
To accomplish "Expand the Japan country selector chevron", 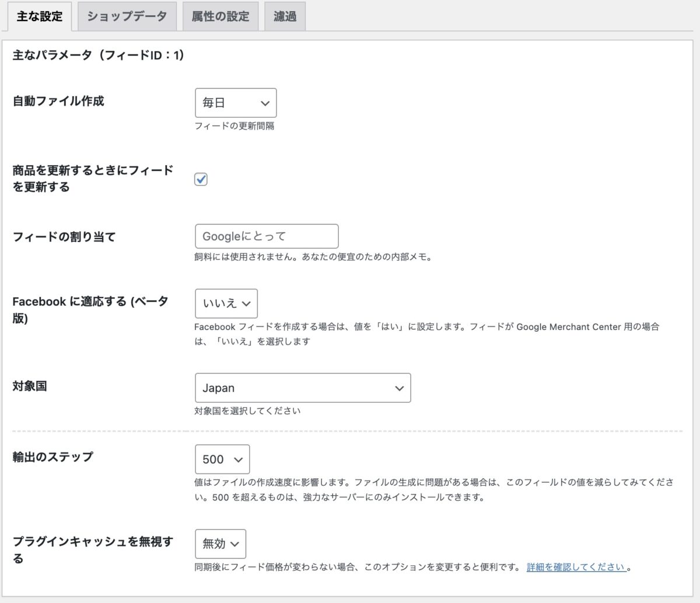I will pos(399,387).
